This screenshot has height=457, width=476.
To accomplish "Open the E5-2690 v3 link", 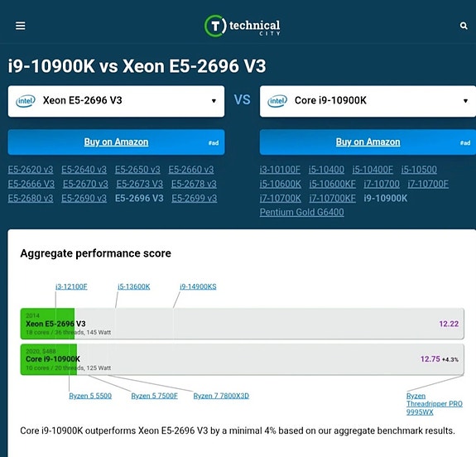I will coord(84,199).
